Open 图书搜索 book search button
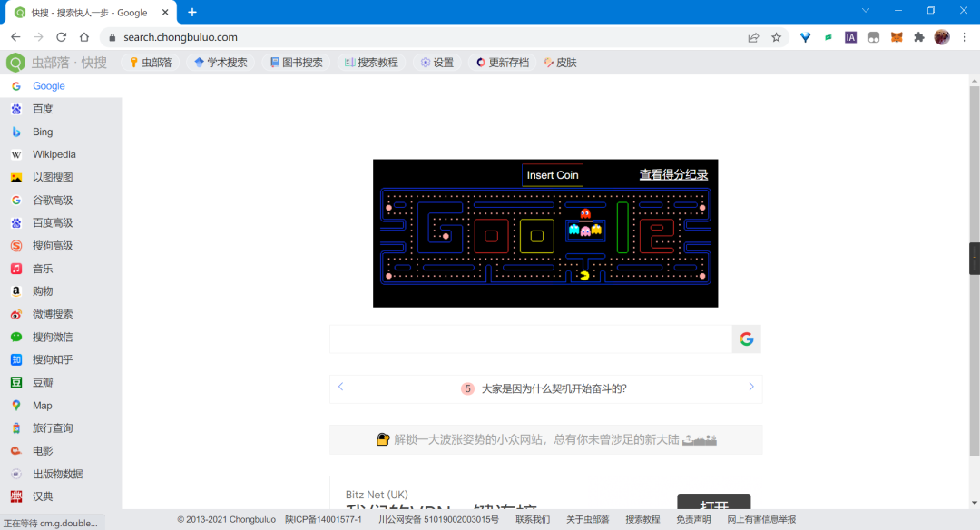980x530 pixels. (296, 63)
